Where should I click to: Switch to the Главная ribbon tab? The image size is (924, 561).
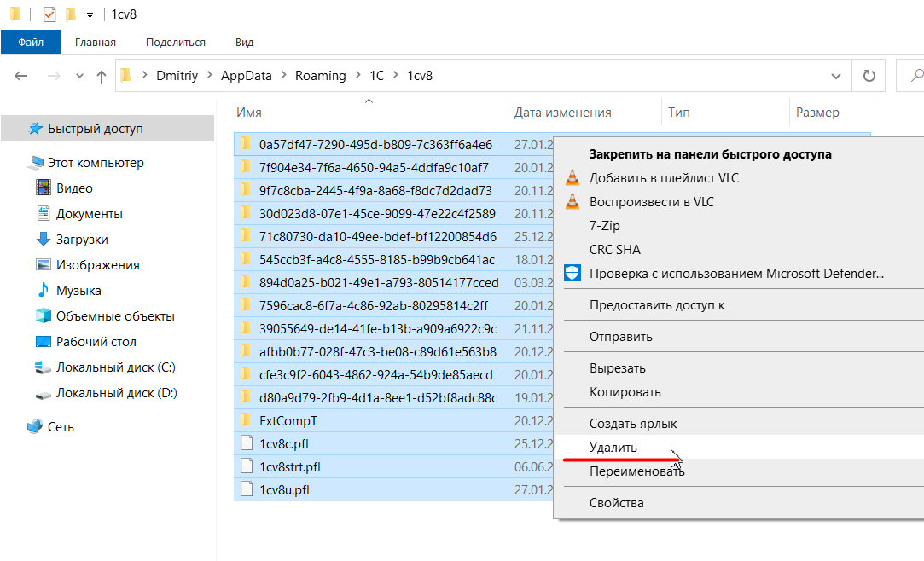(96, 43)
